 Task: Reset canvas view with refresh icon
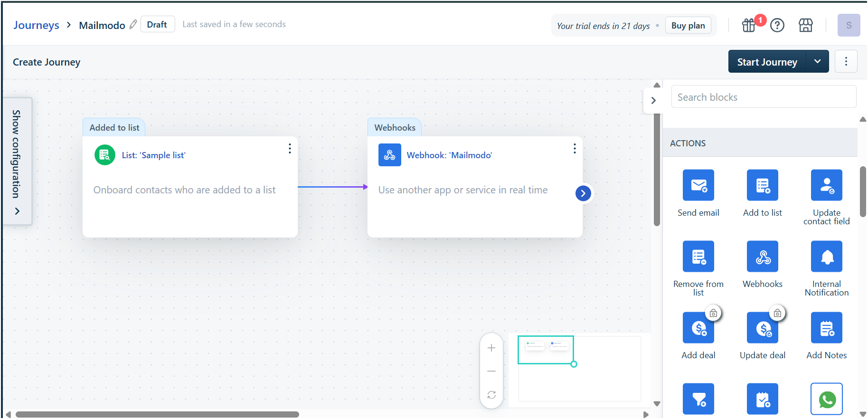coord(491,395)
